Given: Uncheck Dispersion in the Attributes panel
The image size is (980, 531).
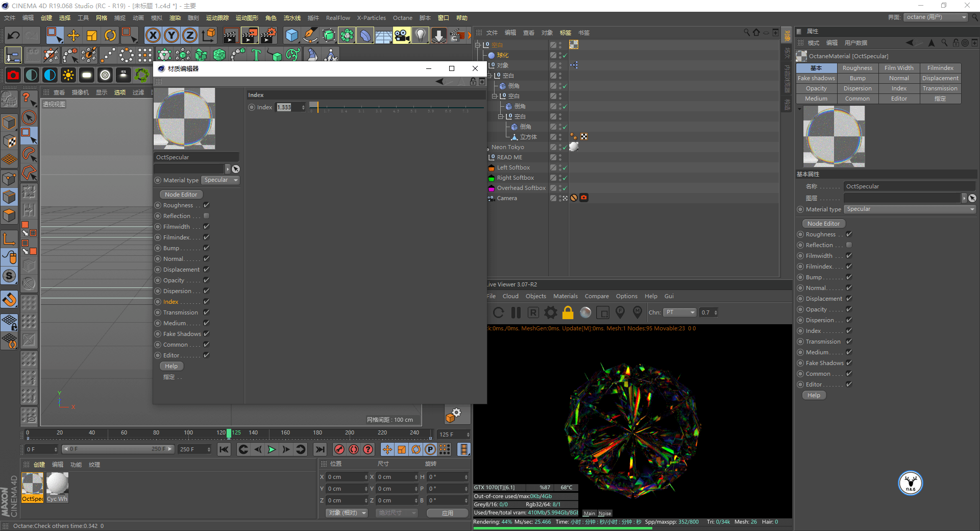Looking at the screenshot, I should 849,320.
